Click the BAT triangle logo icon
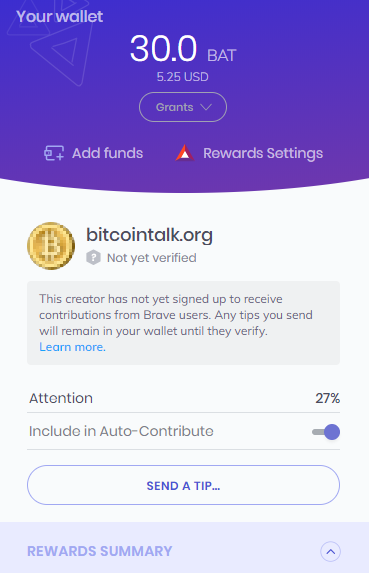The height and width of the screenshot is (573, 369). (x=185, y=153)
